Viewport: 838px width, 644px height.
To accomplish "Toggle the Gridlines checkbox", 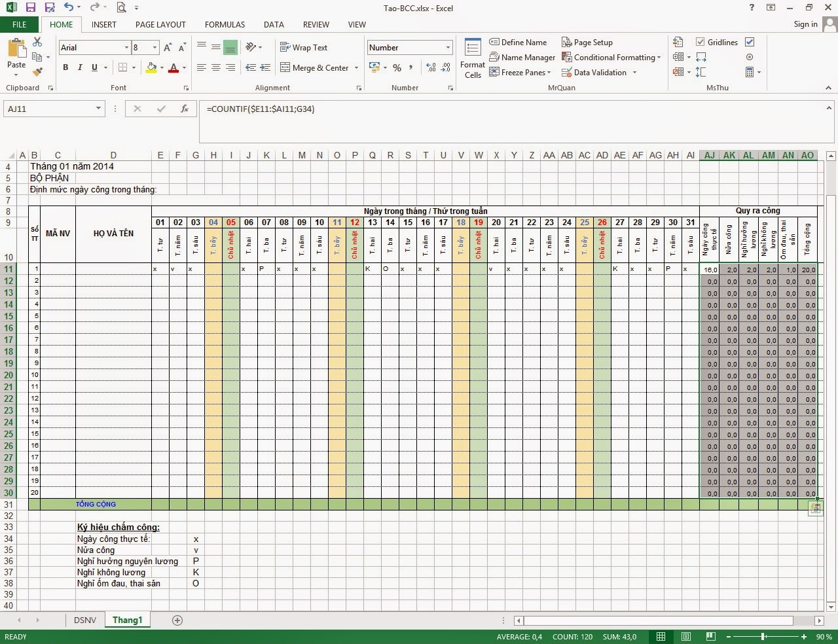I will 701,42.
